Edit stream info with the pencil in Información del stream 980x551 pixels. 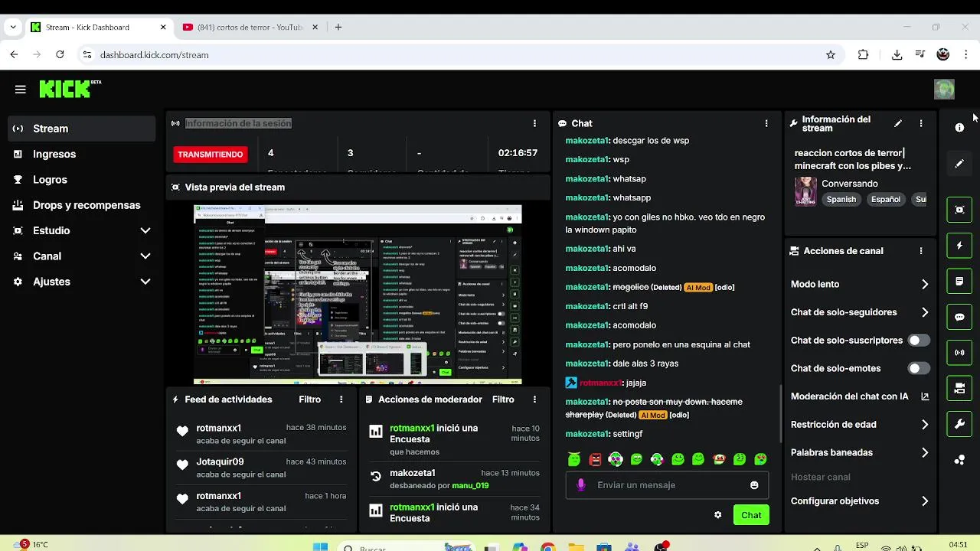[x=898, y=123]
